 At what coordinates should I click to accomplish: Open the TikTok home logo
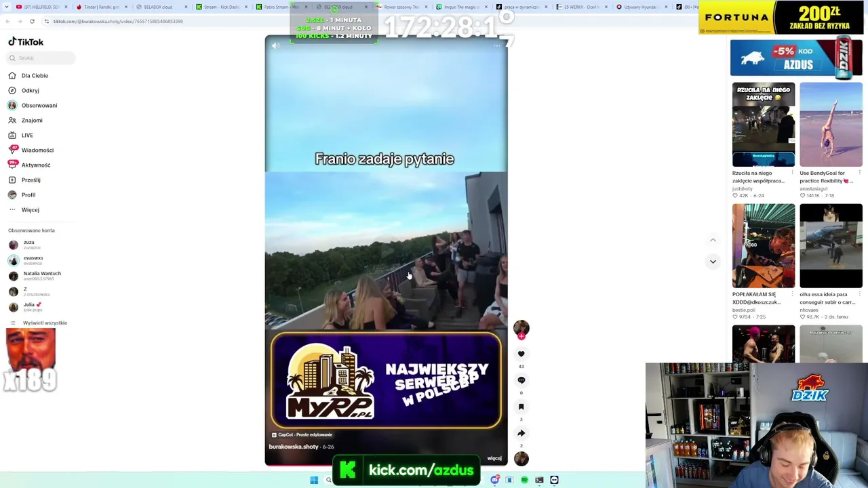click(26, 42)
